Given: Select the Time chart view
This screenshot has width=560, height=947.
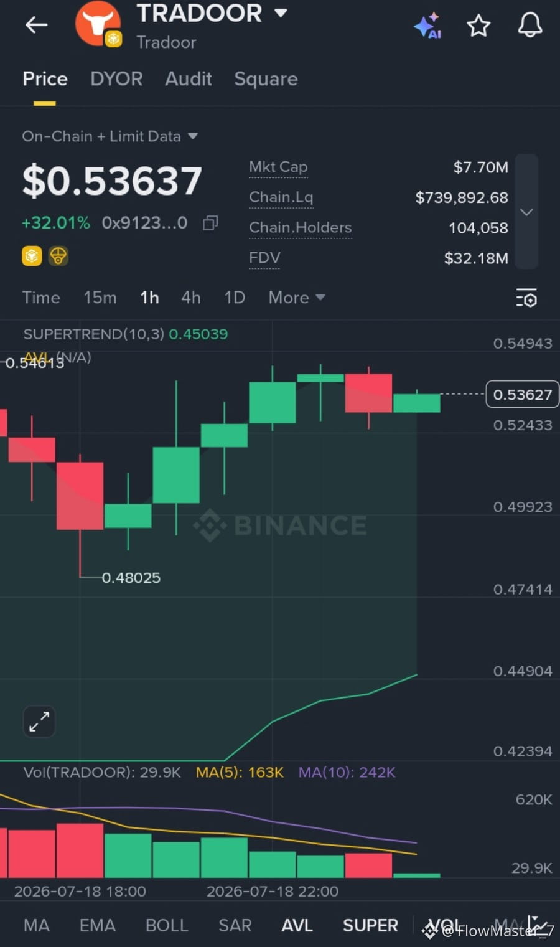Looking at the screenshot, I should coord(41,298).
